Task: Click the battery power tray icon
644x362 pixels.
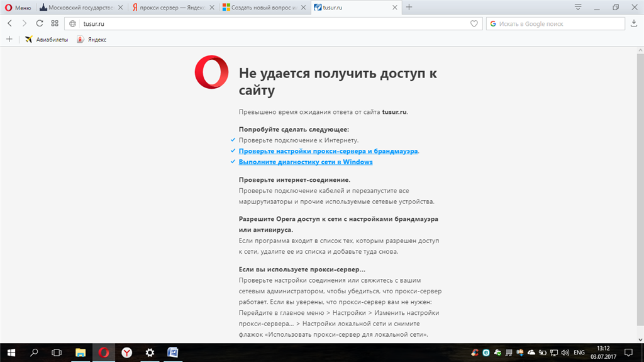Action: (x=543, y=353)
